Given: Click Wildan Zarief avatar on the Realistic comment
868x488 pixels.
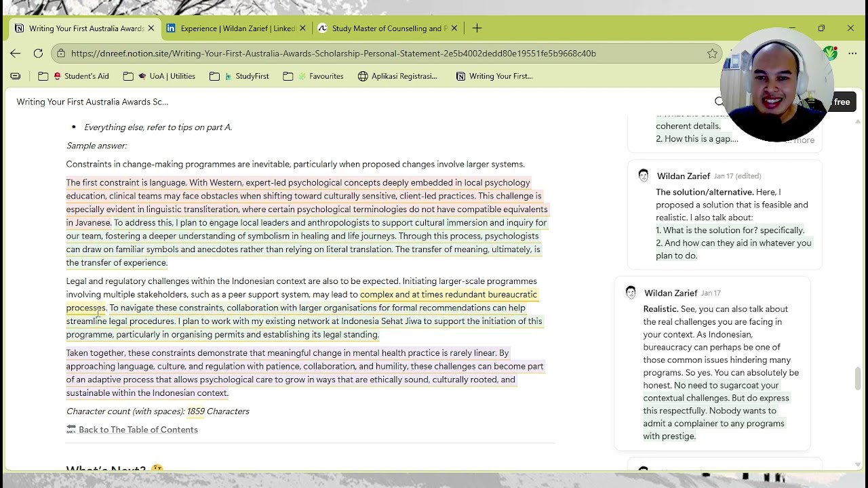Looking at the screenshot, I should click(631, 293).
